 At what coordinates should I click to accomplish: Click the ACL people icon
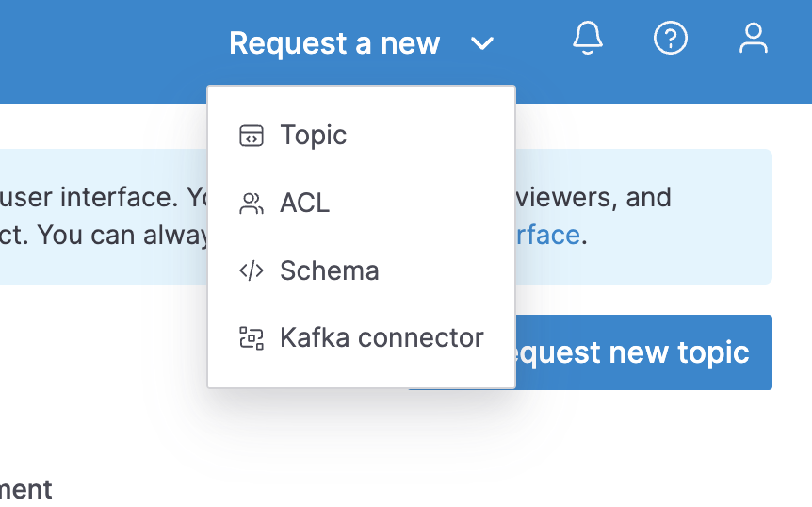(252, 204)
